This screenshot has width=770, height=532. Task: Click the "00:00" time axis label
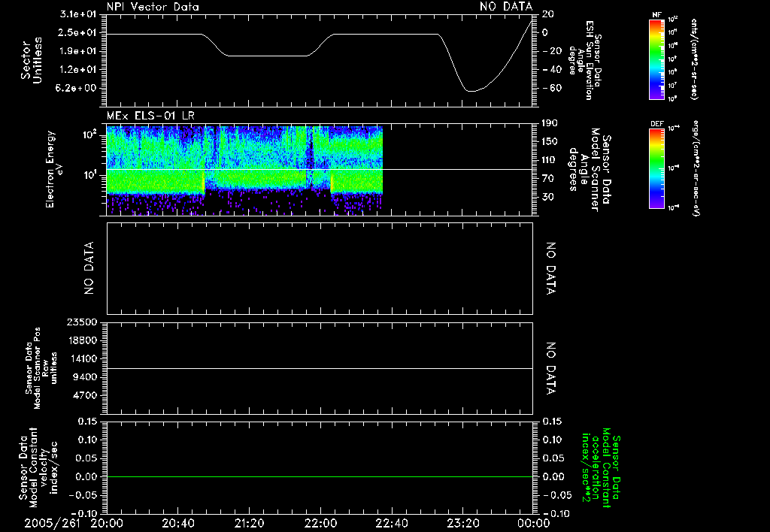tap(534, 523)
